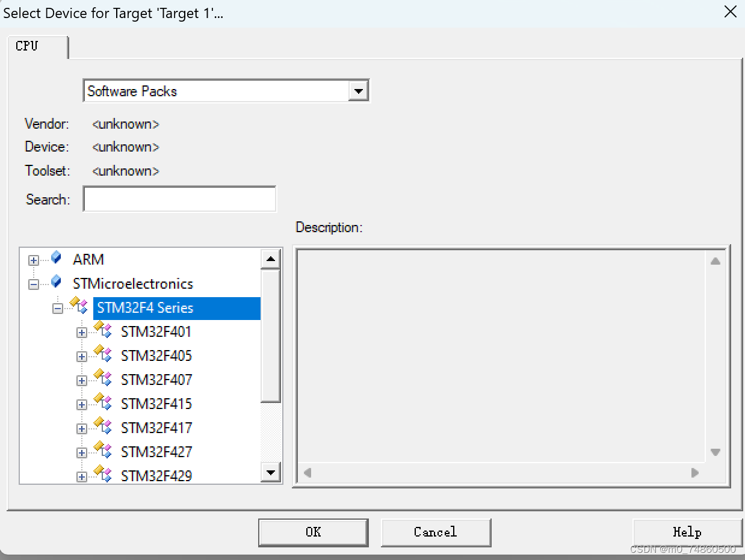Screen dimensions: 745x560
Task: Select STM32F427 in the device tree
Action: tap(156, 452)
